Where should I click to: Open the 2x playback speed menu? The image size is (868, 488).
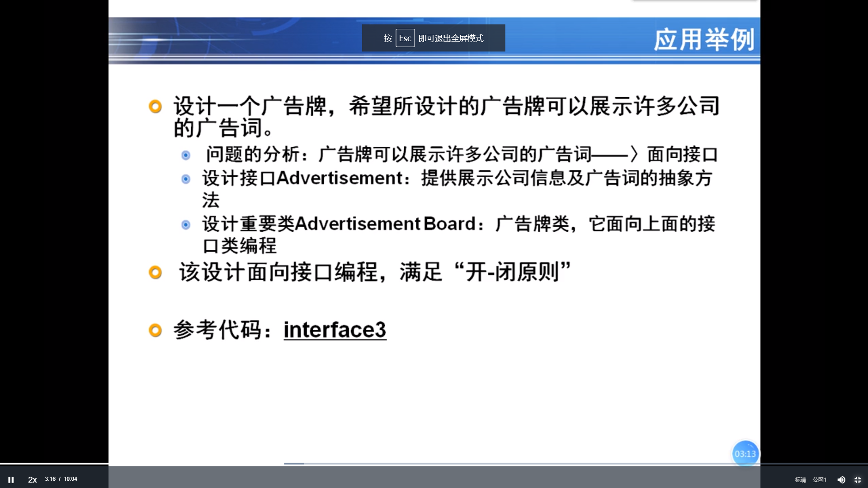[33, 479]
